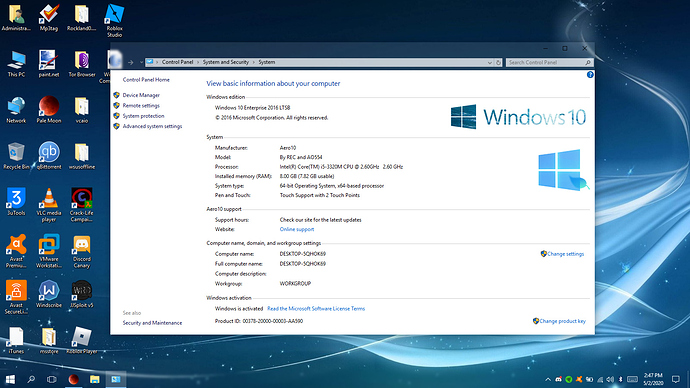Click the taskbar clock showing 2:47 PM
Viewport: 690px width, 388px height.
pos(653,379)
